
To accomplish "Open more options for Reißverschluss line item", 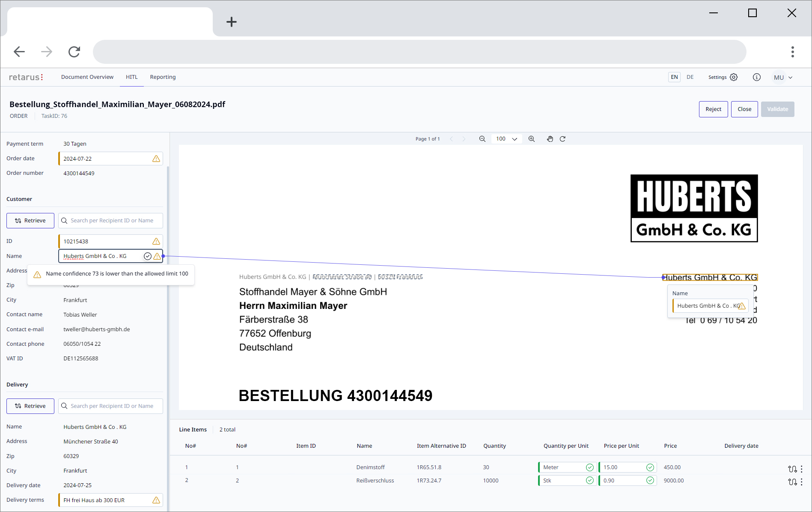I will [x=802, y=482].
